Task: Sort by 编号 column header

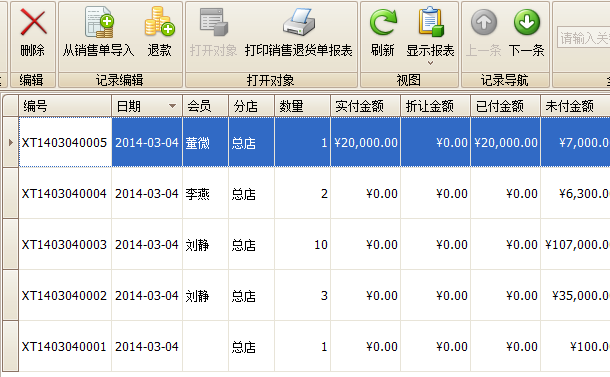Action: [65, 106]
